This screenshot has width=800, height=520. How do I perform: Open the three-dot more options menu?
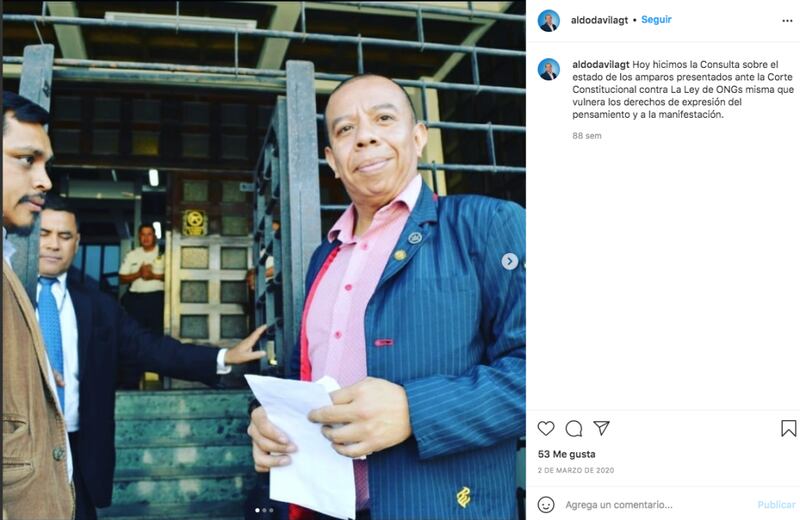point(787,21)
